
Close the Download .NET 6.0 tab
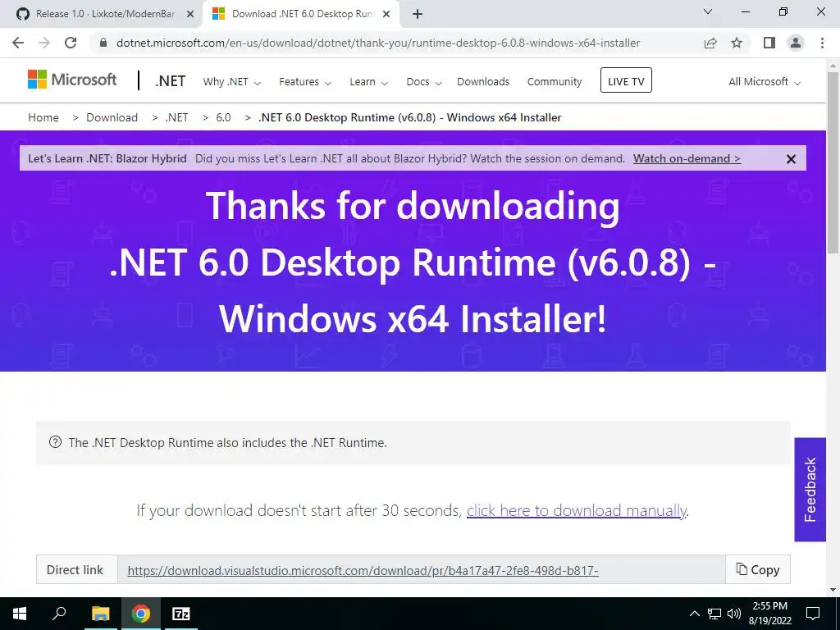[386, 15]
